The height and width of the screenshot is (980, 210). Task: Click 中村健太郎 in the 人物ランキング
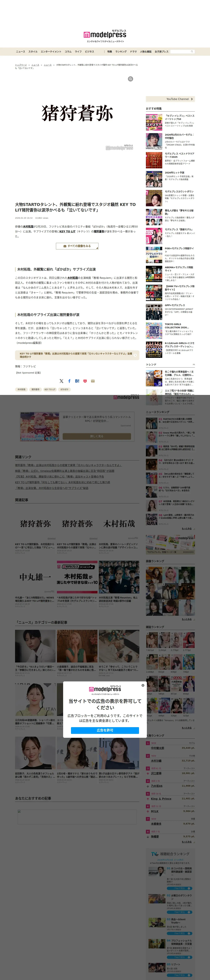[x=157, y=748]
